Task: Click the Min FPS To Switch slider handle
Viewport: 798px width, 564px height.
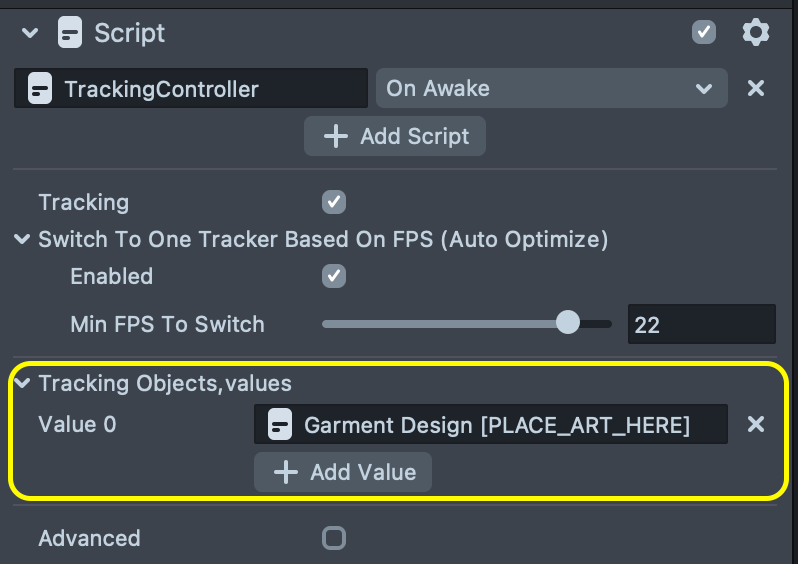Action: pyautogui.click(x=567, y=323)
